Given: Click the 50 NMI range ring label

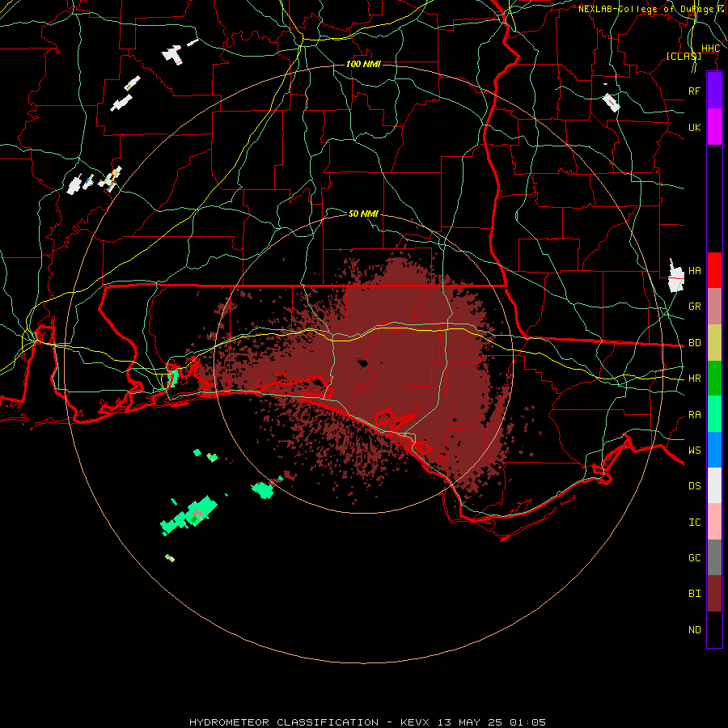Looking at the screenshot, I should tap(363, 214).
